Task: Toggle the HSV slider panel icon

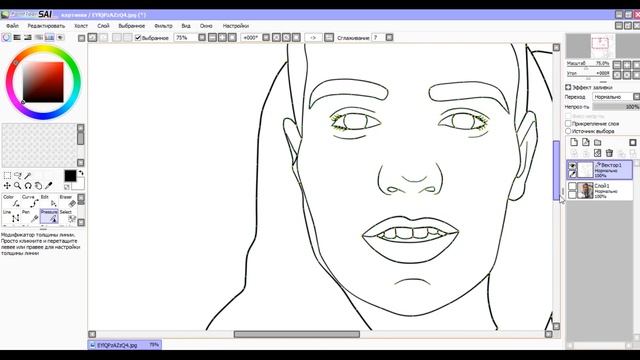Action: coord(28,38)
